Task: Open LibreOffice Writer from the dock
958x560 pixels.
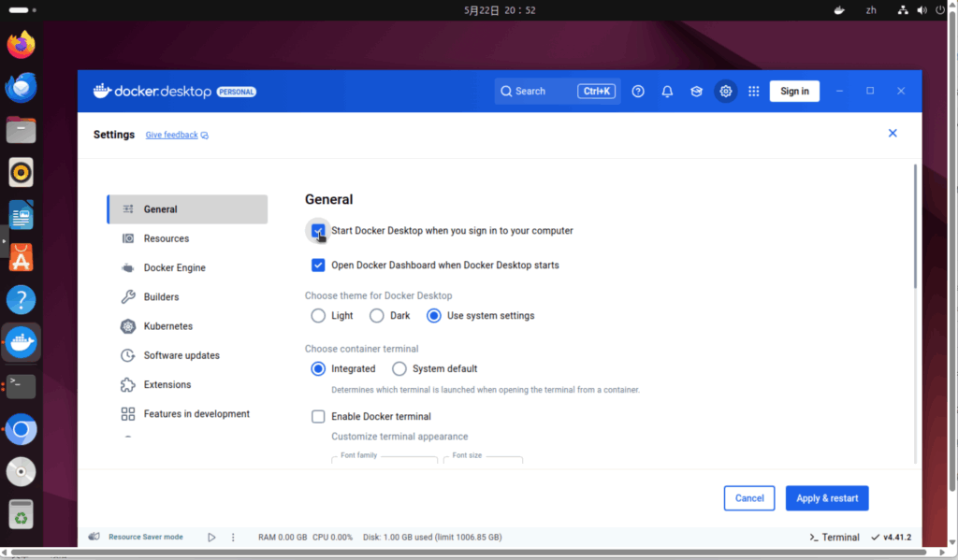Action: pos(21,215)
